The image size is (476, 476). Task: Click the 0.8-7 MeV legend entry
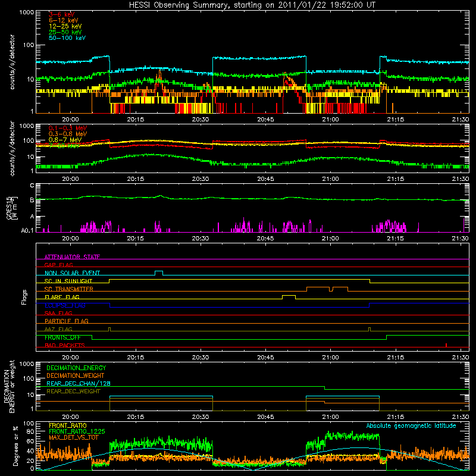point(65,140)
